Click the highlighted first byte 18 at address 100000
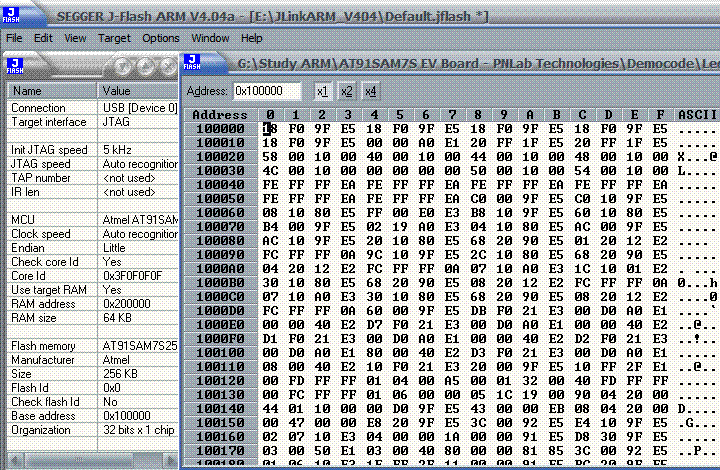 pyautogui.click(x=270, y=129)
